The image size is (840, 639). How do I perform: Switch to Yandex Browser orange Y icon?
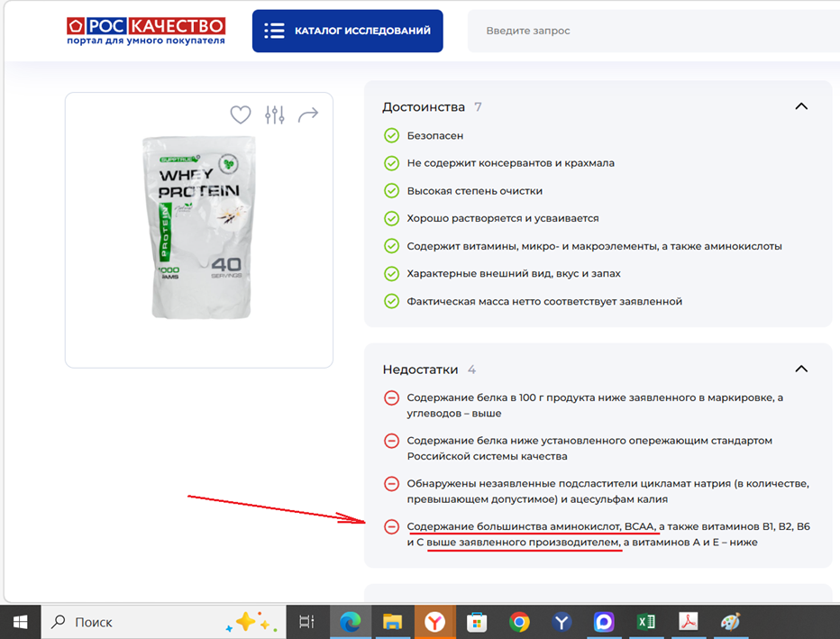[x=434, y=622]
